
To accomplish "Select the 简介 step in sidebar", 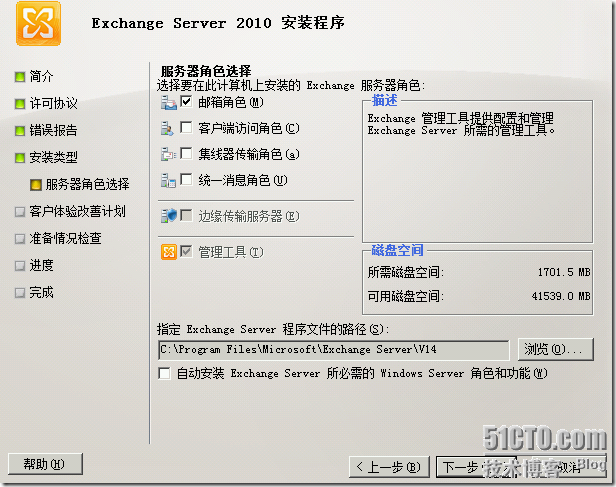I will click(x=41, y=77).
